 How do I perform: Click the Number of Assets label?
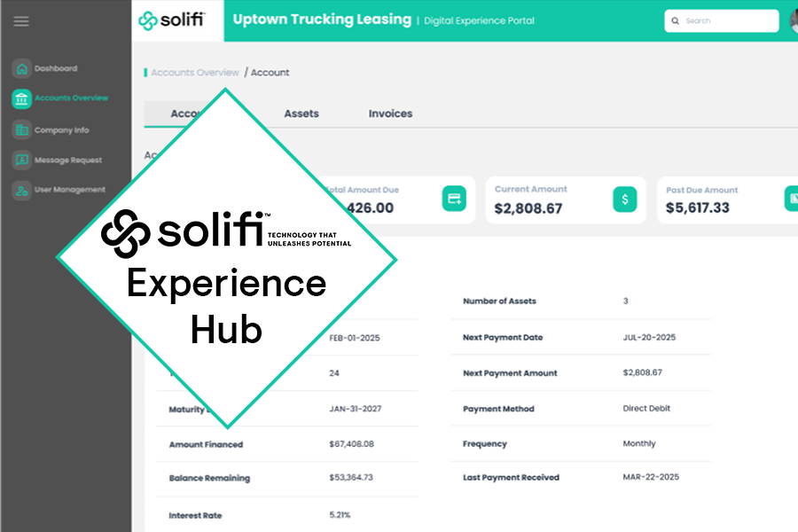point(499,301)
